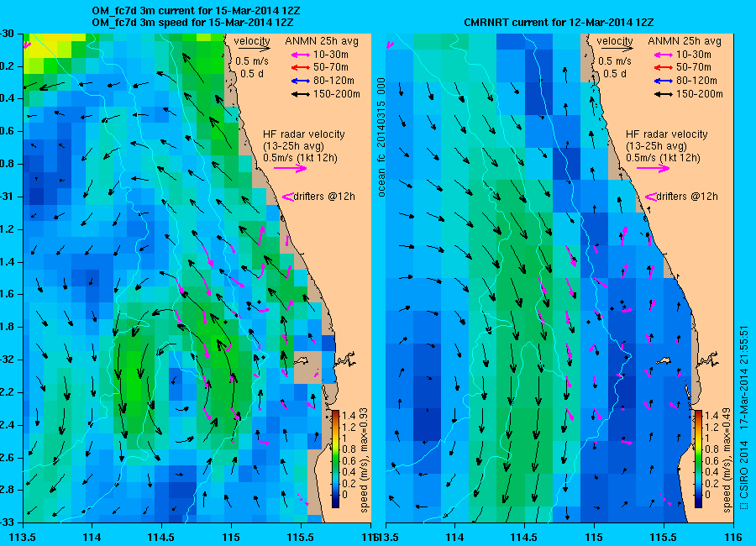This screenshot has height=546, width=756.
Task: Click latitude label -32 on the left axis
Action: (6, 360)
